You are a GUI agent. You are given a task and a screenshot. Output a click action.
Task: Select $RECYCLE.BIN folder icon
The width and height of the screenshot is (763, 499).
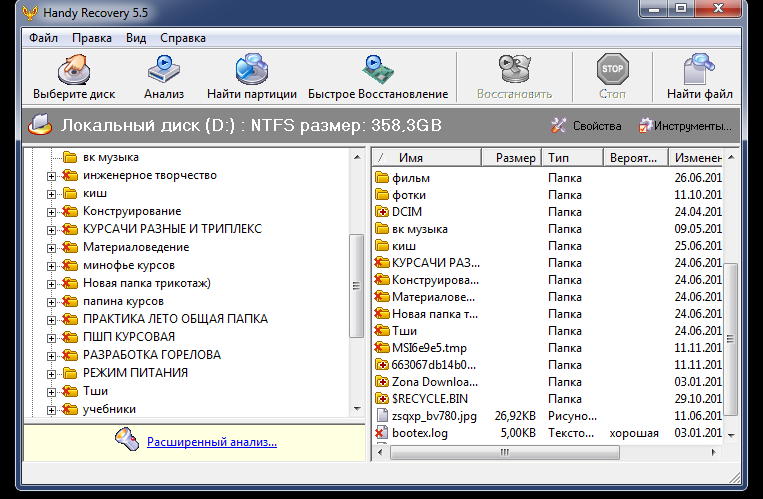tap(382, 399)
